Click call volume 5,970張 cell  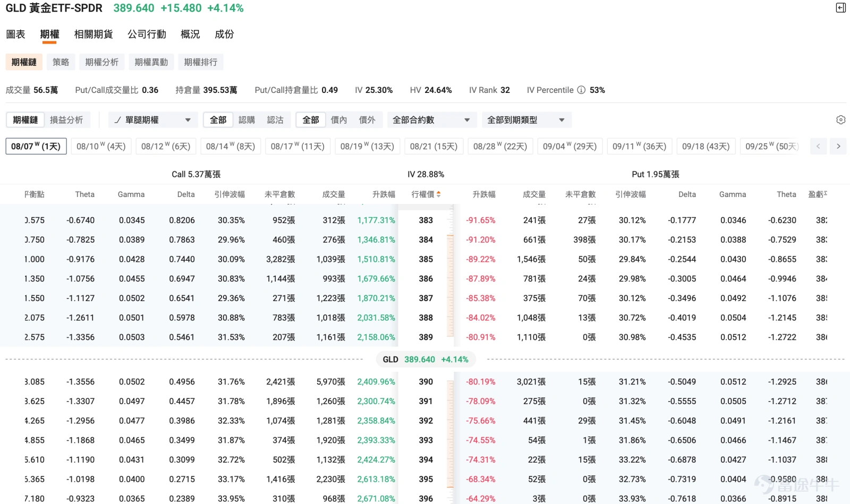[330, 382]
